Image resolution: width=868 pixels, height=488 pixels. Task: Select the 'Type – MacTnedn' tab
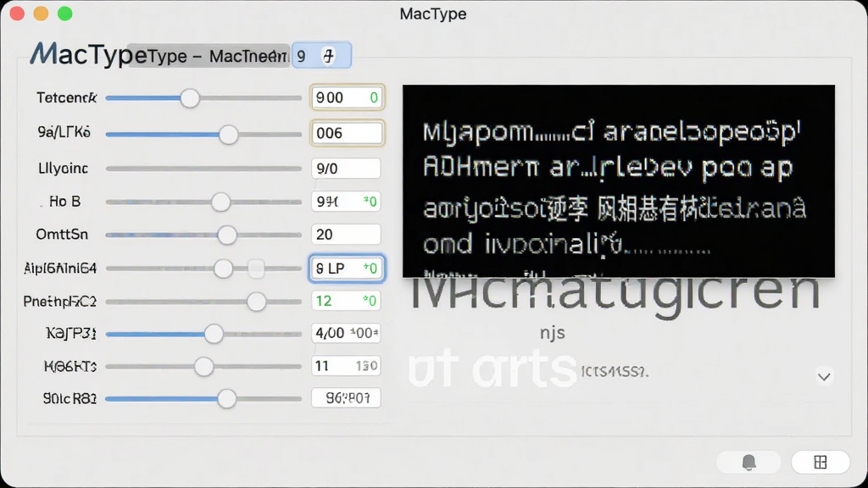tap(209, 56)
